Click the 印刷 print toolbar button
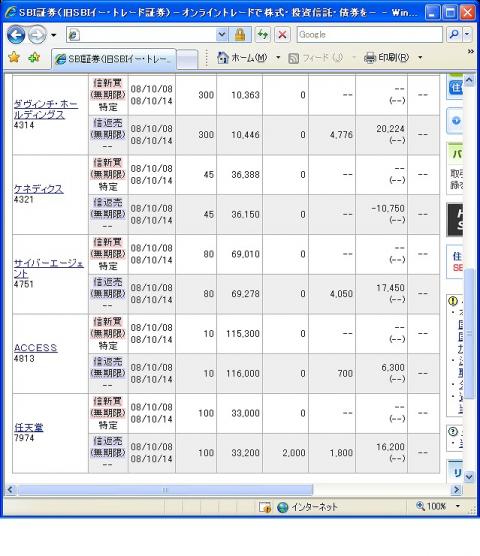480x556 pixels. point(386,57)
